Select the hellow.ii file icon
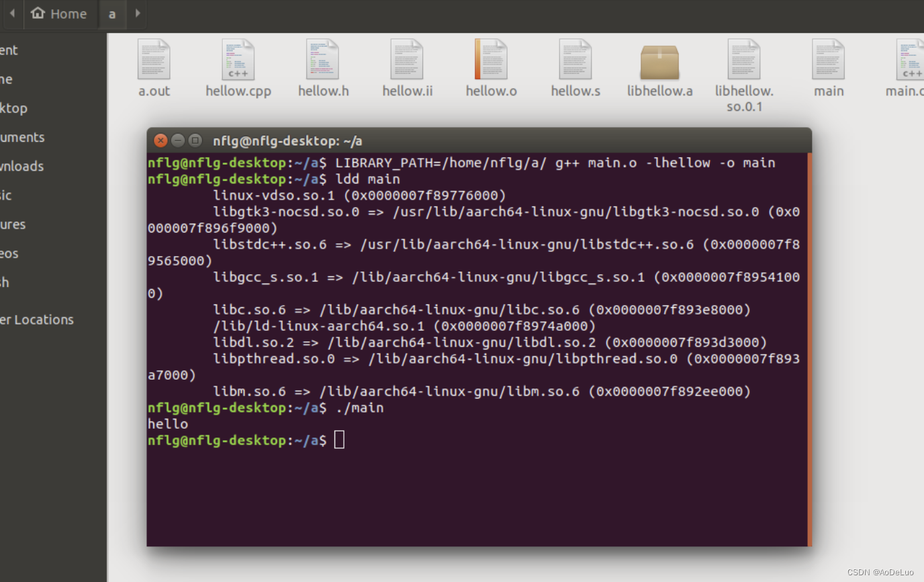Viewport: 924px width, 582px height. (x=407, y=59)
